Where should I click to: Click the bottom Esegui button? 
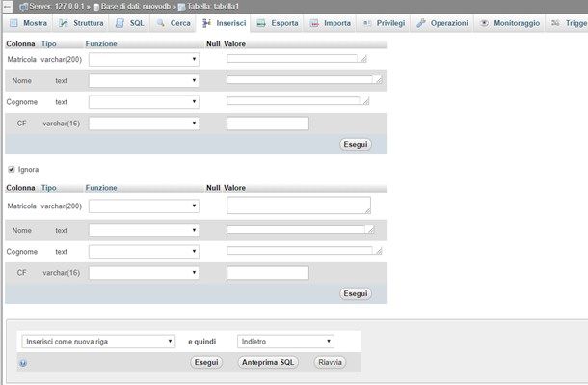pyautogui.click(x=206, y=362)
